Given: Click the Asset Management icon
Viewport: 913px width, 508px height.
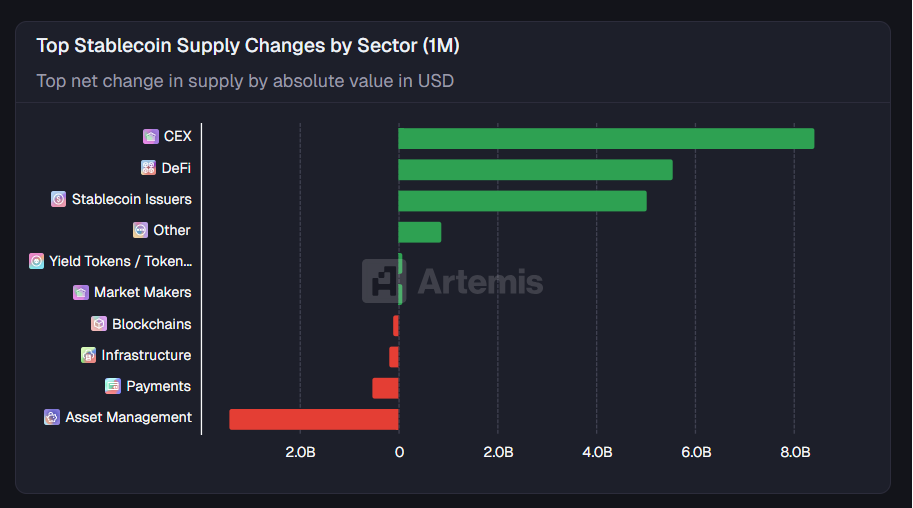Looking at the screenshot, I should pos(52,417).
